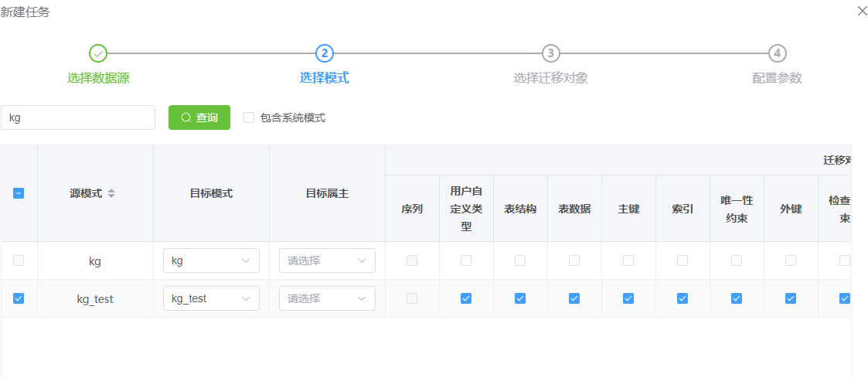Viewport: 868px width, 378px height.
Task: Enable the 包含系统模式 checkbox
Action: tap(249, 117)
